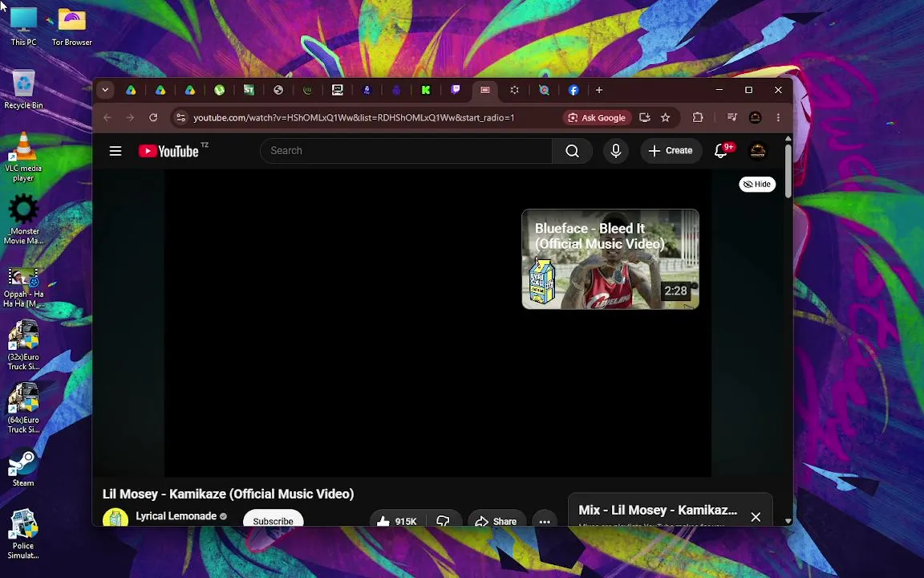924x578 pixels.
Task: Click the scrollbar down arrow
Action: tap(788, 521)
